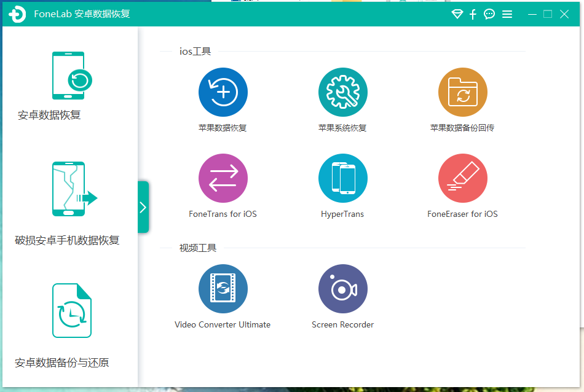This screenshot has width=584, height=392.
Task: Open the FoneTrans for iOS purple icon
Action: coord(223,178)
